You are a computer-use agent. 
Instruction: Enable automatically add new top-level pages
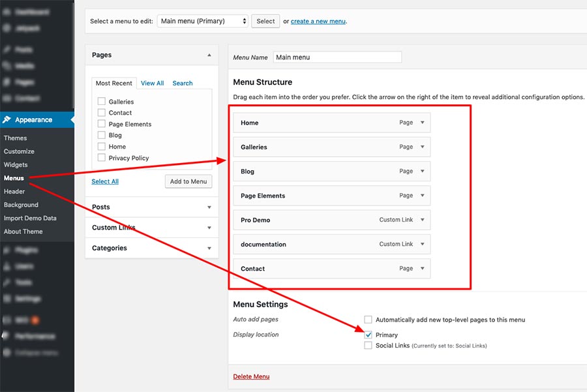pos(369,320)
